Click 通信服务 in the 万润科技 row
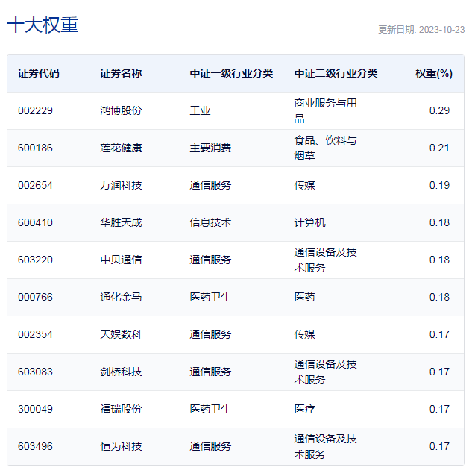 click(x=210, y=185)
